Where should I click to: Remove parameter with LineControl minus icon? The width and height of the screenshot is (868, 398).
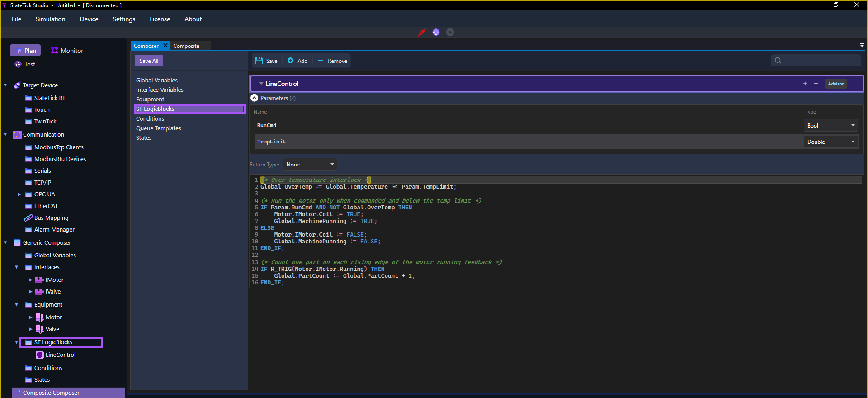[x=816, y=84]
